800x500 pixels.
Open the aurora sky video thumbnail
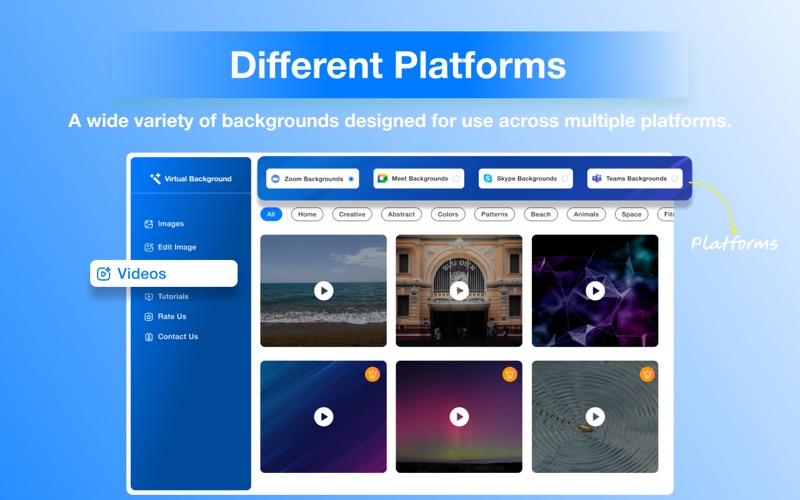click(459, 417)
